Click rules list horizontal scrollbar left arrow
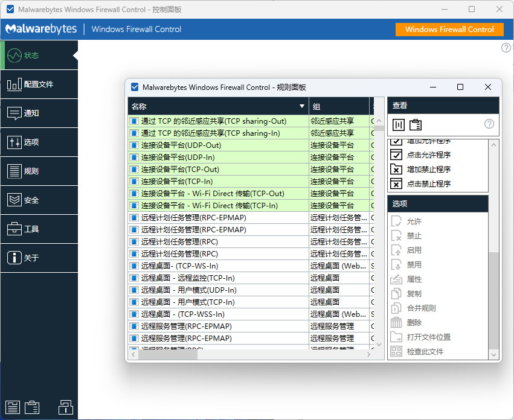Viewport: 514px width, 420px height. (133, 354)
